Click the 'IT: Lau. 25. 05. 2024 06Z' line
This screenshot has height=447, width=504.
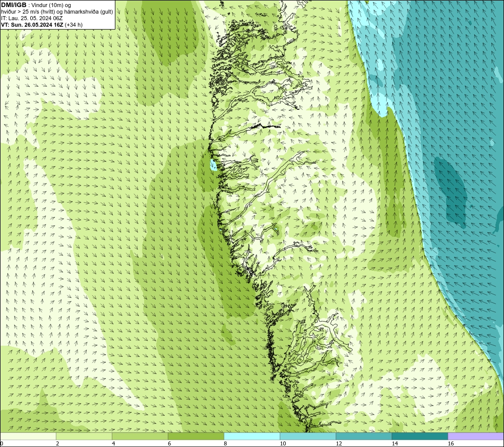32,18
